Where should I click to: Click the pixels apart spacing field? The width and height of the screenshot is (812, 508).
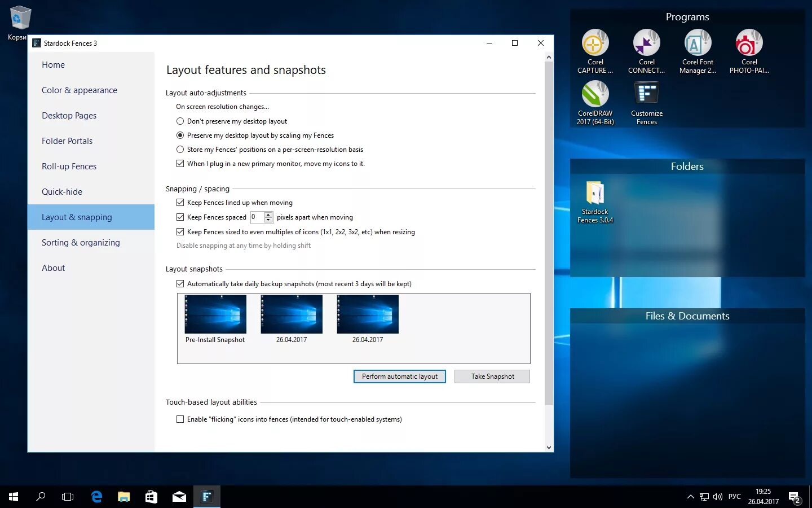click(257, 217)
